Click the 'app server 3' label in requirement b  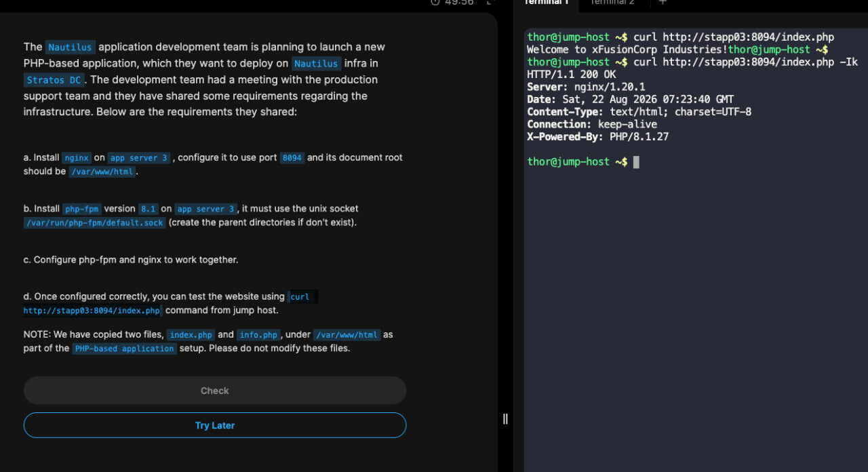(x=205, y=209)
